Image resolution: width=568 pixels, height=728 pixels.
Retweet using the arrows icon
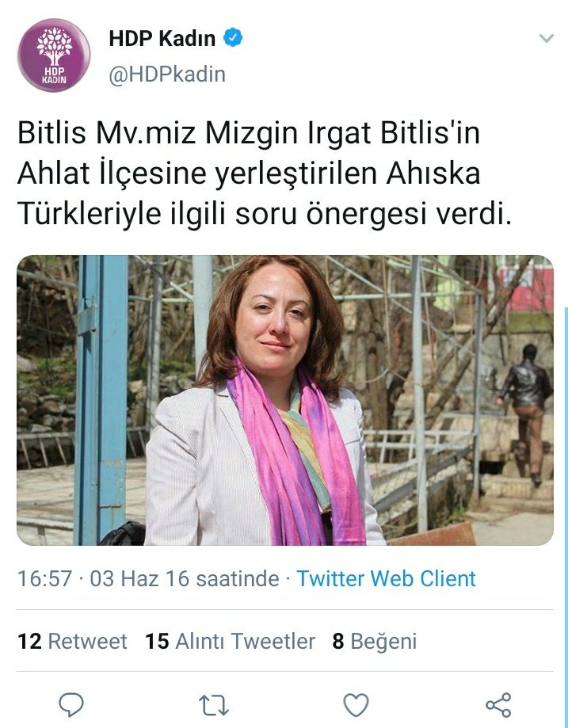[214, 705]
